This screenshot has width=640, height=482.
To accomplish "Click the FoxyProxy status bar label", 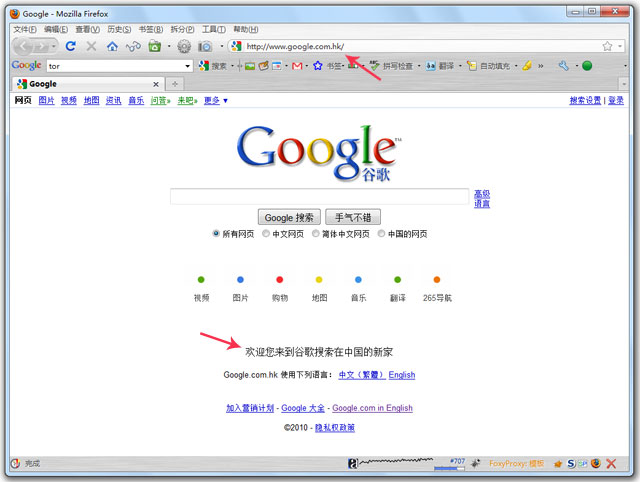I will [x=516, y=463].
